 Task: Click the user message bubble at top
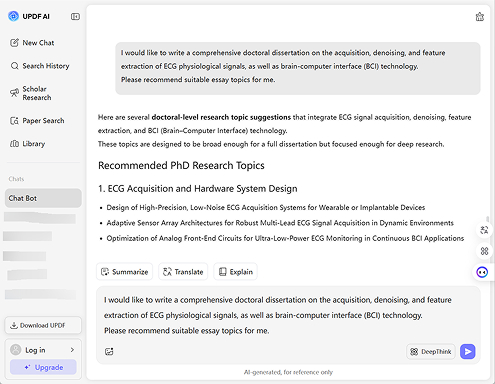(x=298, y=68)
